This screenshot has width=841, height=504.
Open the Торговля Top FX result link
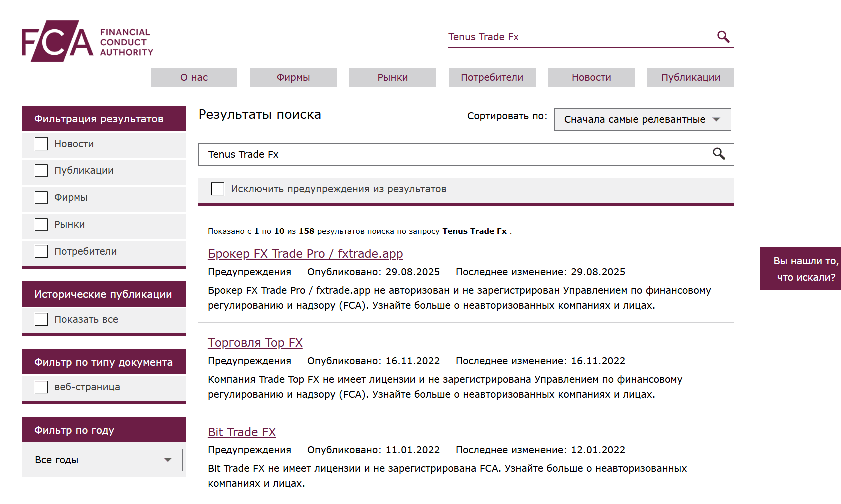click(255, 343)
